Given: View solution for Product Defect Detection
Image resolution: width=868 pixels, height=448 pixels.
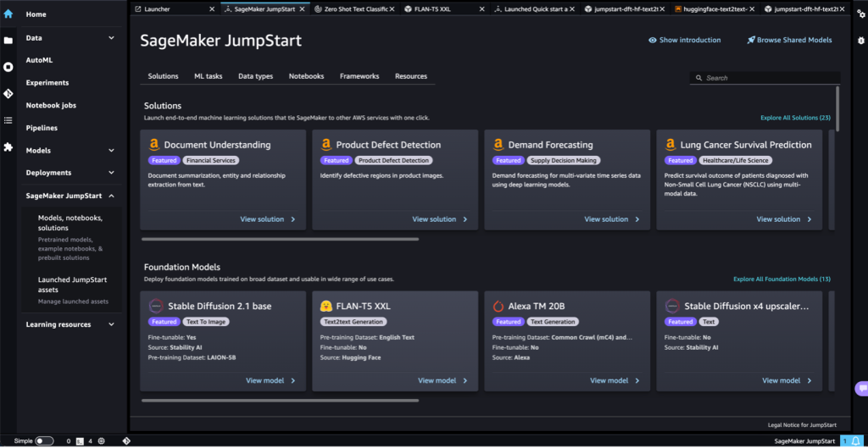Looking at the screenshot, I should click(440, 219).
